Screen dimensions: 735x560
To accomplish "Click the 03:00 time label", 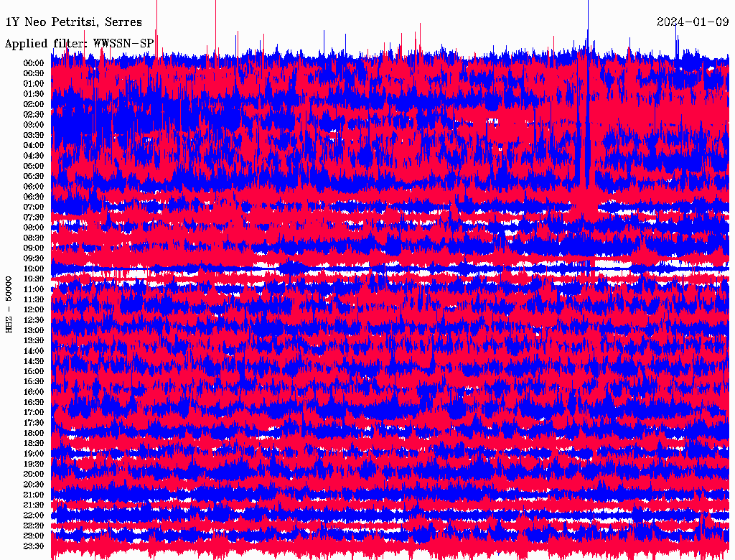I will tap(34, 125).
